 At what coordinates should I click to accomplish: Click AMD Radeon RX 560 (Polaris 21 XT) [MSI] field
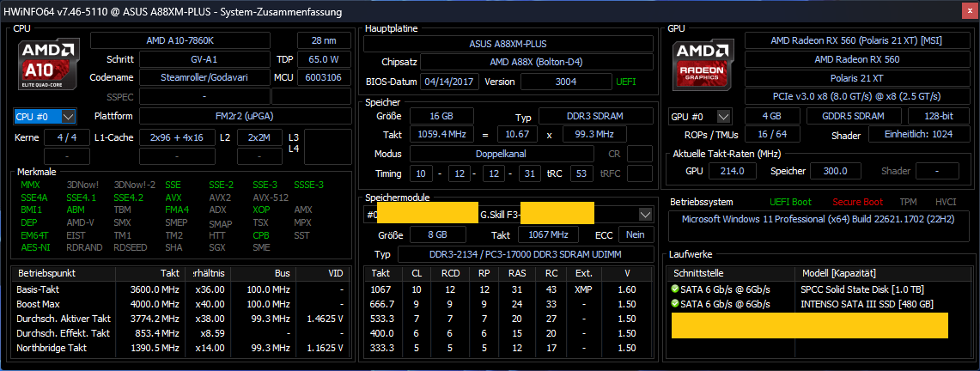tap(855, 40)
